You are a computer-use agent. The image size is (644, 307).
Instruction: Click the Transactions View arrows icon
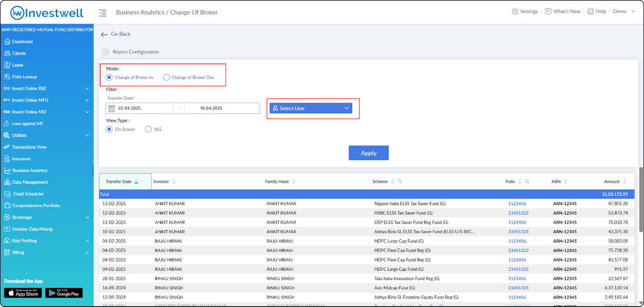pyautogui.click(x=7, y=147)
